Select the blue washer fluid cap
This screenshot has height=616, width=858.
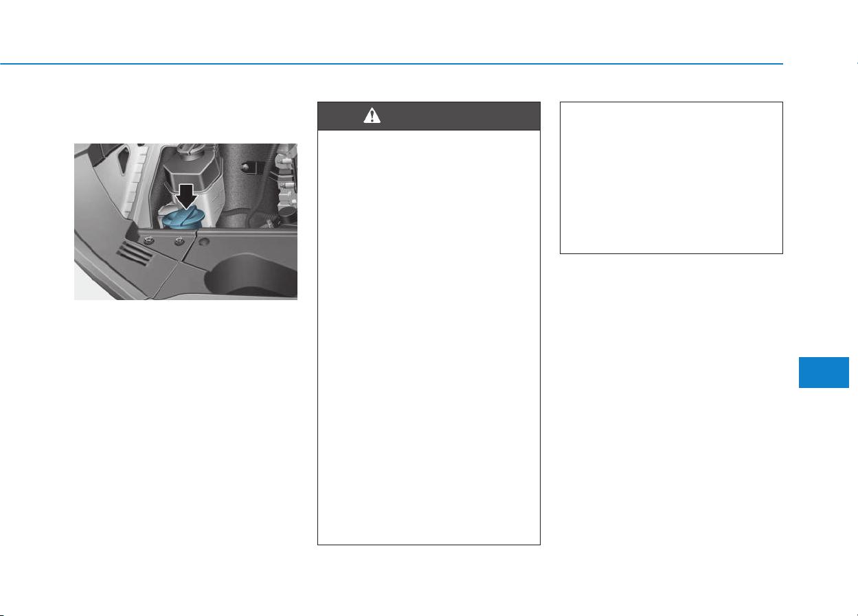pyautogui.click(x=181, y=218)
